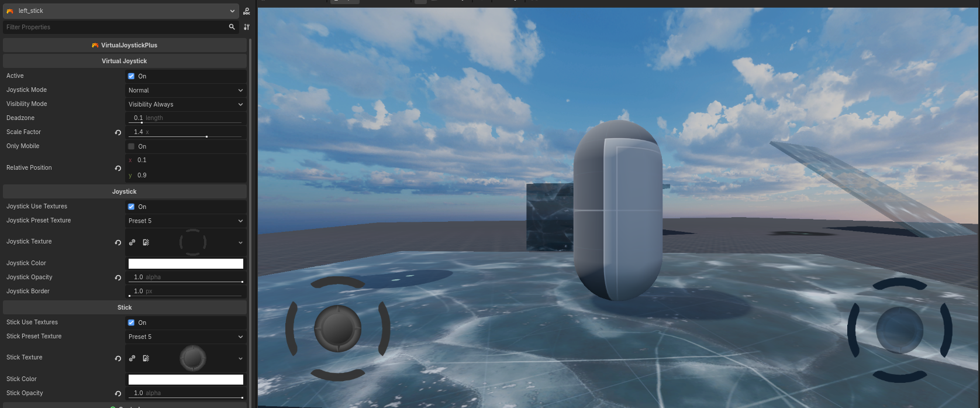
Task: Toggle Joystick Use Textures checkbox
Action: [131, 207]
